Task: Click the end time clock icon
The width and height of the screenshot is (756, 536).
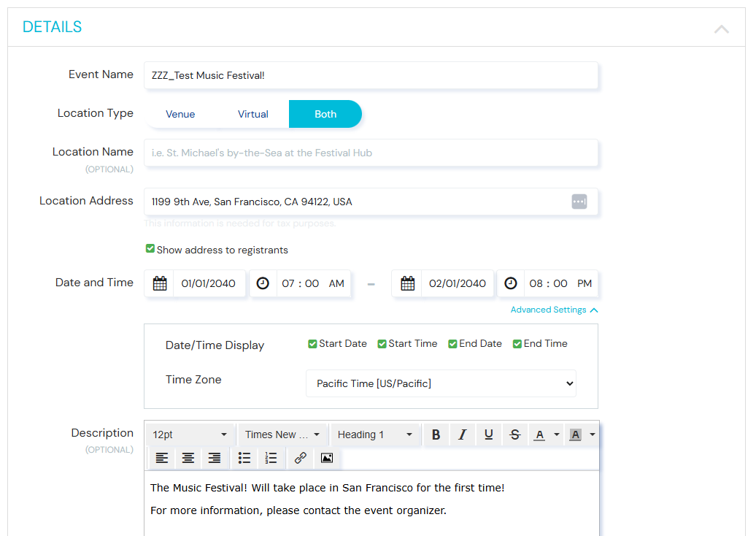Action: pyautogui.click(x=511, y=283)
